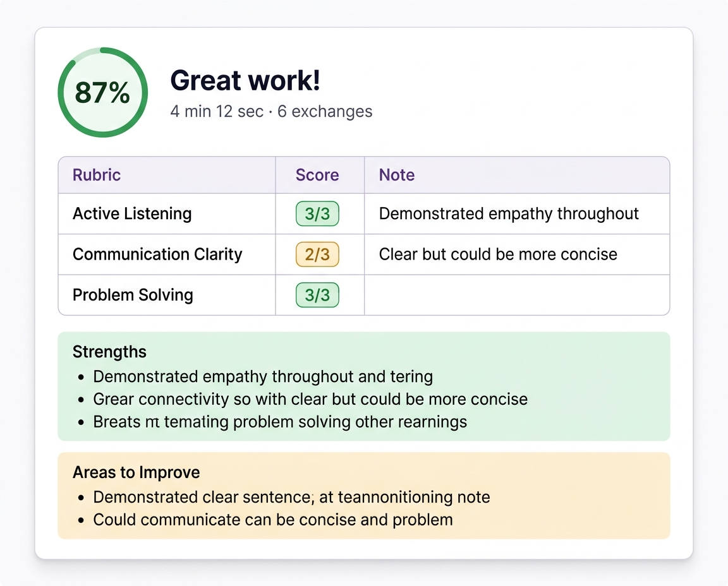Click the Areas to Improve header
The image size is (728, 586).
(x=136, y=472)
